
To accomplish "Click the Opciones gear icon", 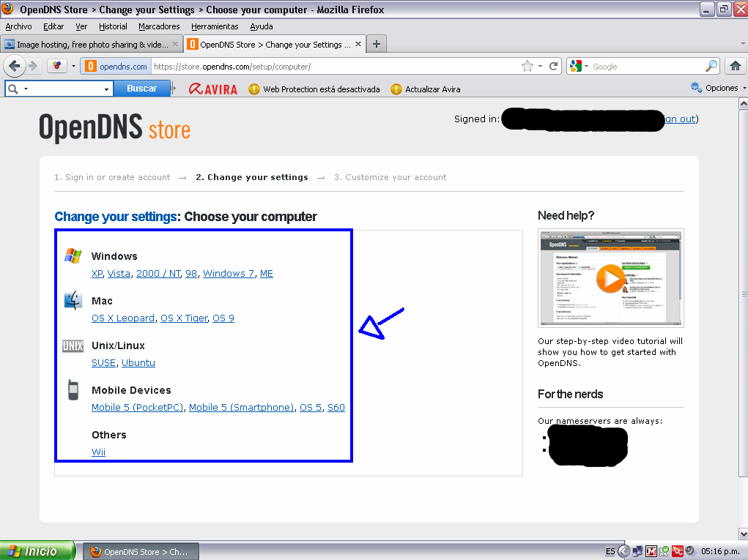I will tap(696, 88).
